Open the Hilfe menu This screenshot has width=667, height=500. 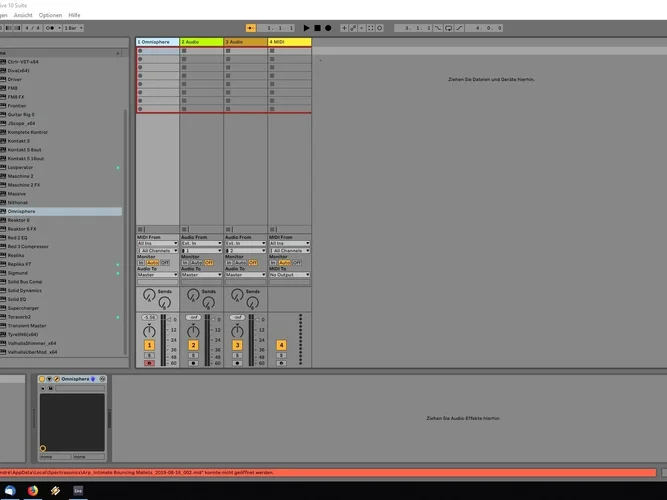click(x=74, y=15)
